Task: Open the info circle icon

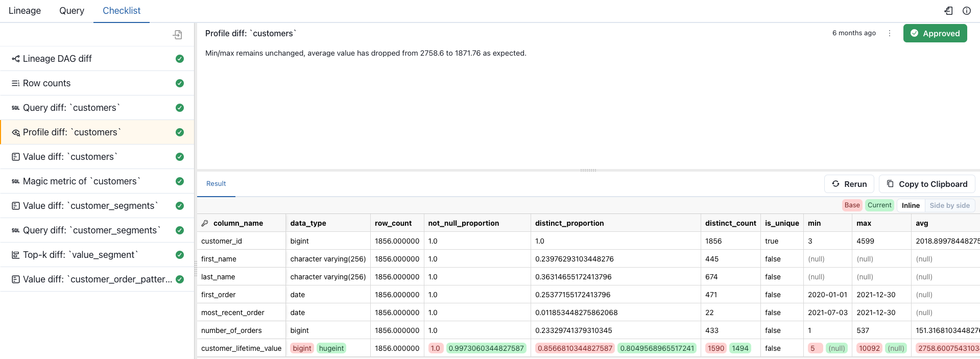Action: point(967,11)
